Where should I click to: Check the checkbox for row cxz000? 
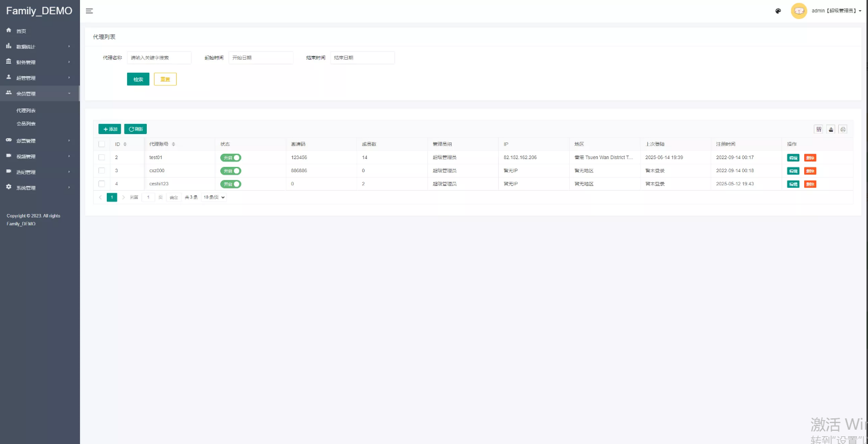tap(101, 170)
